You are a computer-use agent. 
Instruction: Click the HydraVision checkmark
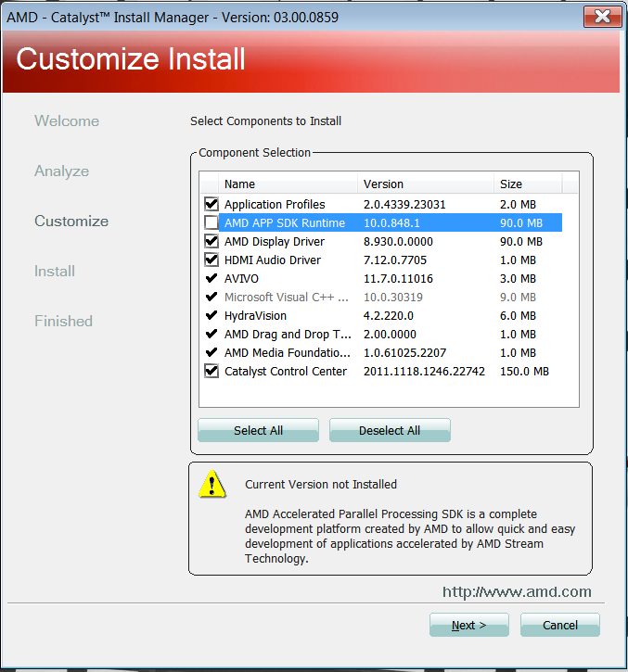click(211, 315)
